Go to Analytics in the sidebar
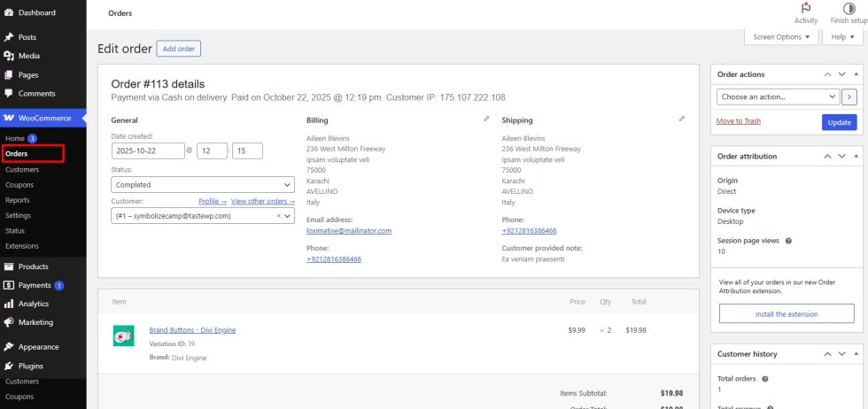The width and height of the screenshot is (868, 409). (34, 304)
